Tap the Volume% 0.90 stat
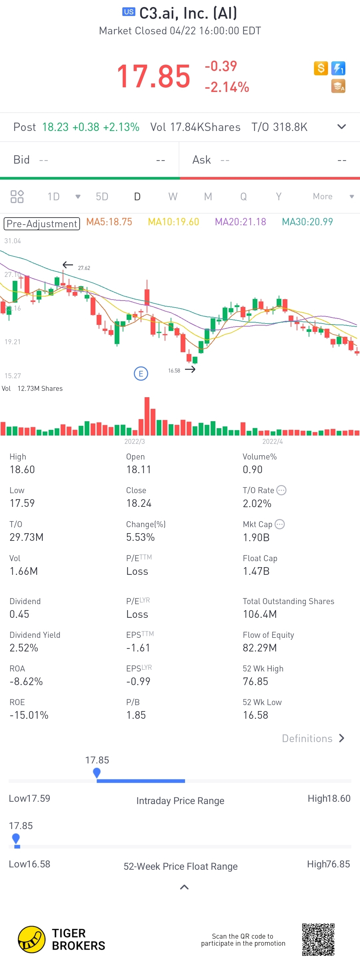The image size is (360, 980). (260, 464)
